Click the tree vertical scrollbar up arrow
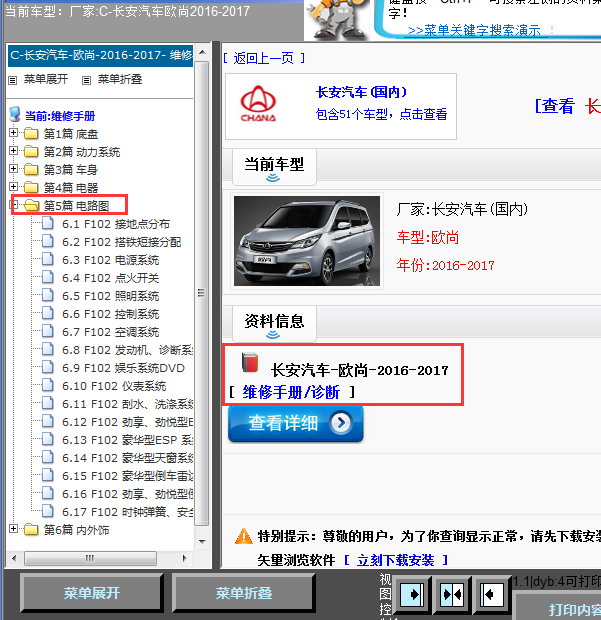The image size is (601, 620). 202,52
